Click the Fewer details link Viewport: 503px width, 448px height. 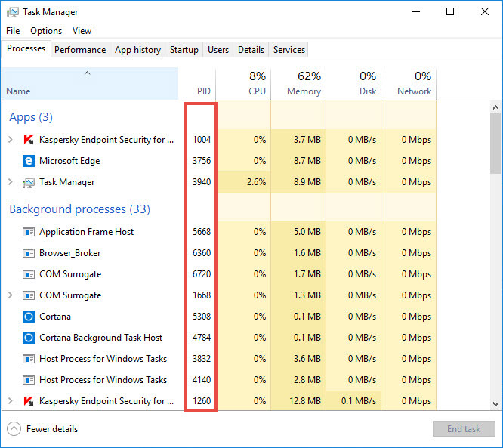click(52, 429)
